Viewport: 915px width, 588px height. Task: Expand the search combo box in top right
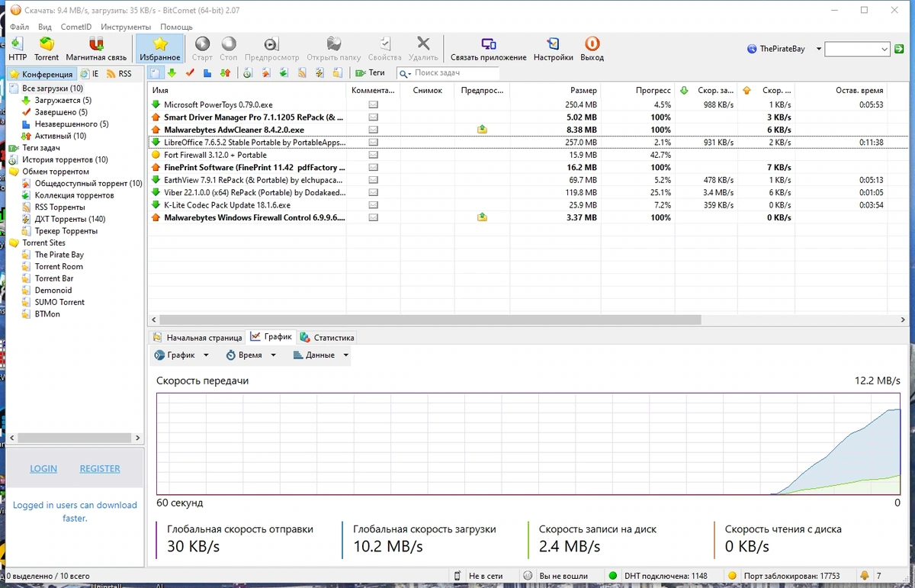pyautogui.click(x=884, y=49)
